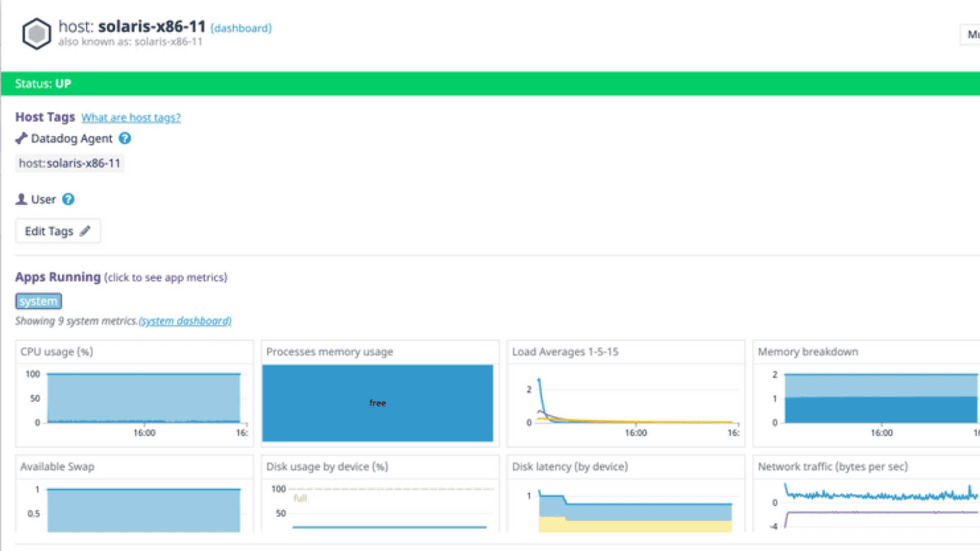Open the Network traffic graph
Image resolution: width=980 pixels, height=551 pixels.
pos(867,494)
